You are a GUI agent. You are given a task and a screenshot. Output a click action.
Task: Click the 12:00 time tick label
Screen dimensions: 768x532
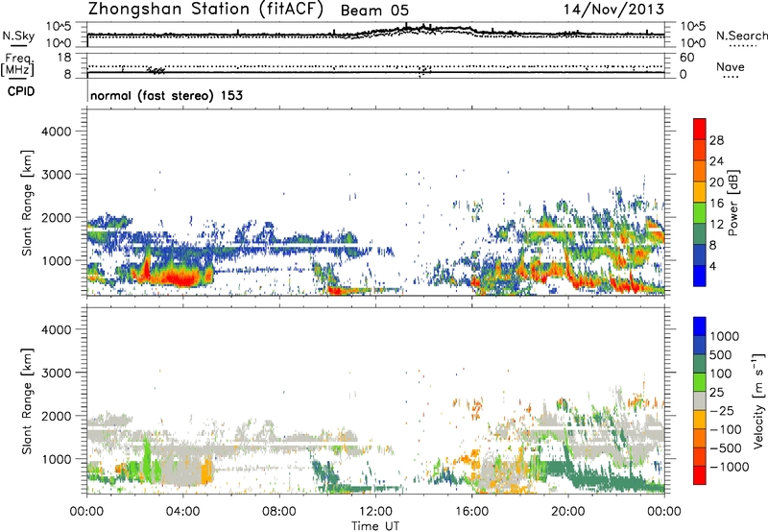click(375, 512)
